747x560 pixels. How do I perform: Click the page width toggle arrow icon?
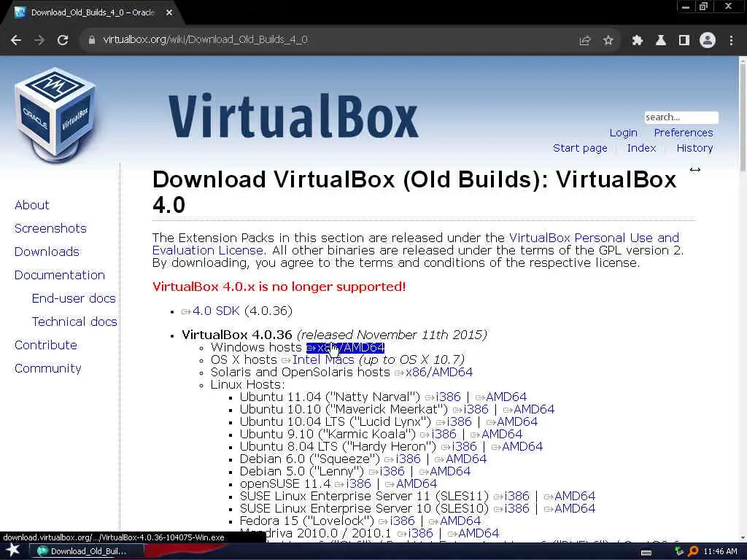click(x=695, y=170)
